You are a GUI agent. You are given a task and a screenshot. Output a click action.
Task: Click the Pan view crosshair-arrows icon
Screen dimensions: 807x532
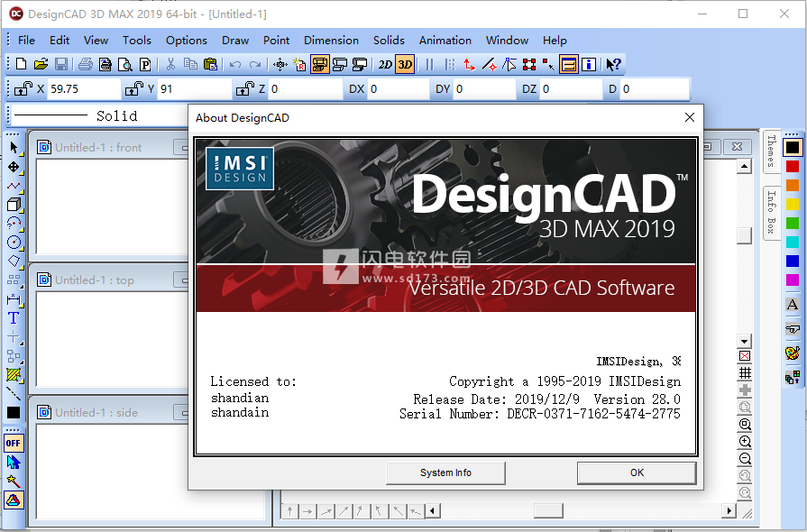(280, 64)
